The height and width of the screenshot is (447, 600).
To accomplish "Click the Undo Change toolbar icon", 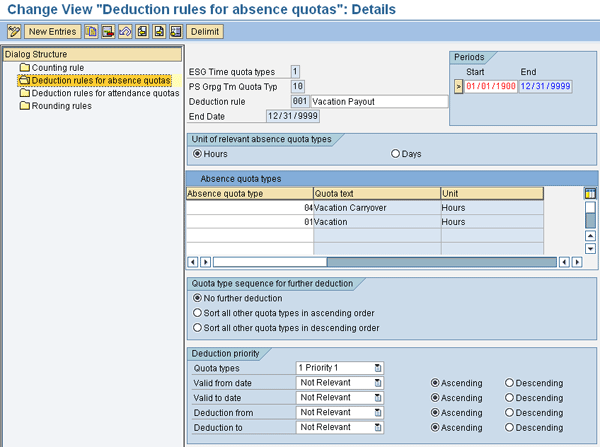I will (x=125, y=32).
